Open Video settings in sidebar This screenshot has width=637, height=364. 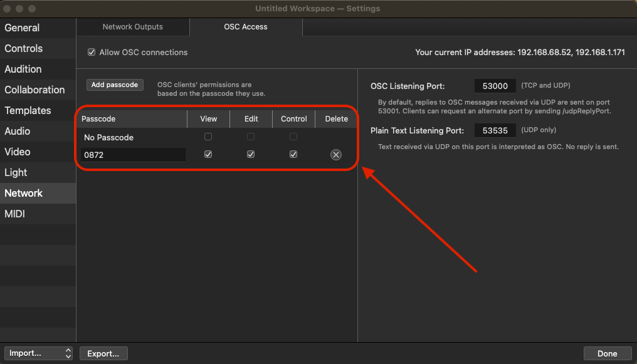pos(38,152)
